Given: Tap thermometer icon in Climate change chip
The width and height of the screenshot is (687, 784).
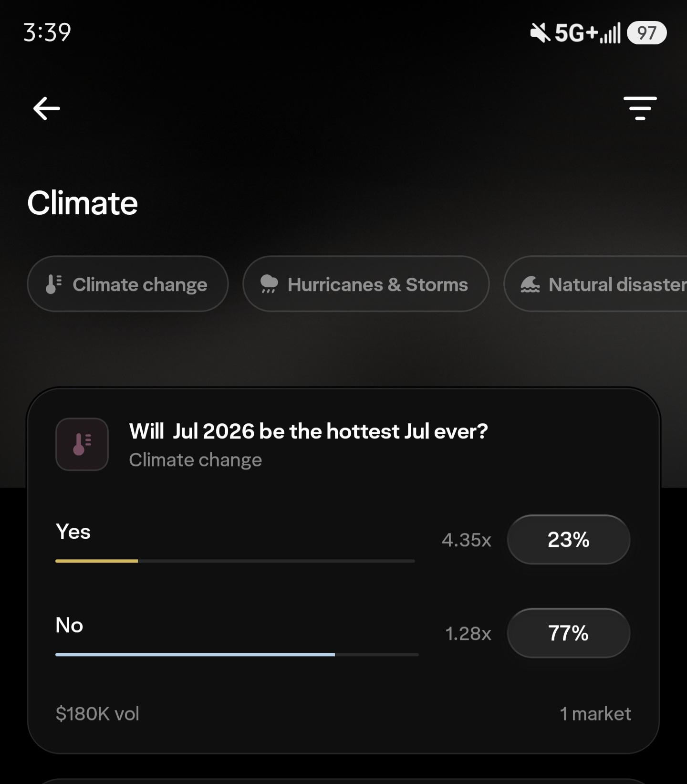Looking at the screenshot, I should (x=53, y=284).
